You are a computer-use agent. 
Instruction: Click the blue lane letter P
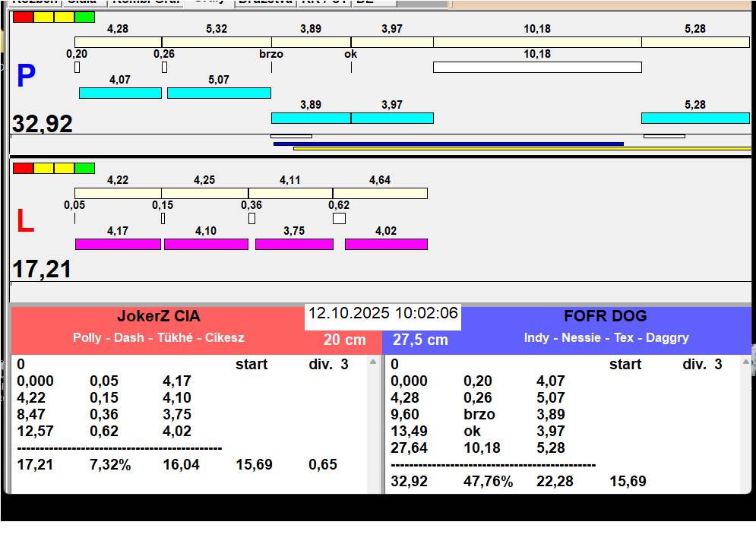pos(26,76)
